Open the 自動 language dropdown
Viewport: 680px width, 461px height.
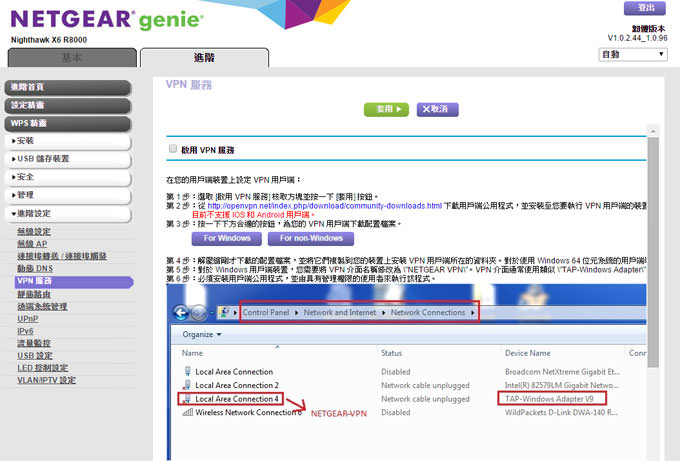tap(633, 54)
